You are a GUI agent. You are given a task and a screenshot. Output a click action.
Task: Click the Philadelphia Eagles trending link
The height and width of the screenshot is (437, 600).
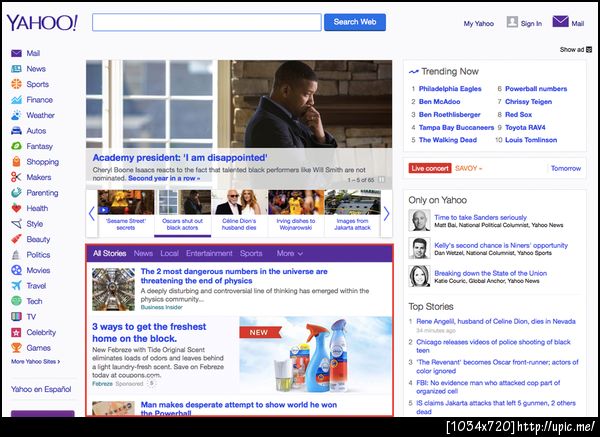(x=450, y=89)
